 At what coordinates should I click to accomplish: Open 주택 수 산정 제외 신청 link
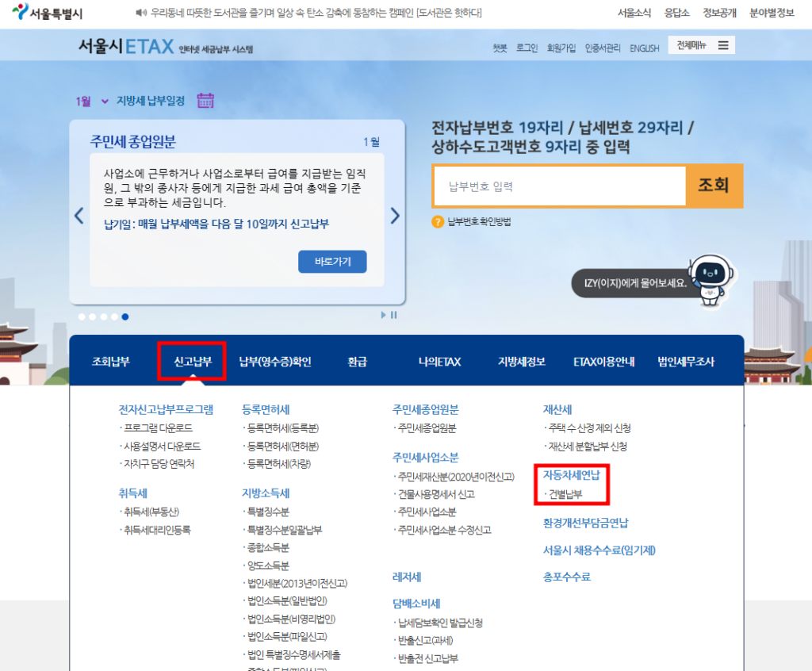pos(589,428)
